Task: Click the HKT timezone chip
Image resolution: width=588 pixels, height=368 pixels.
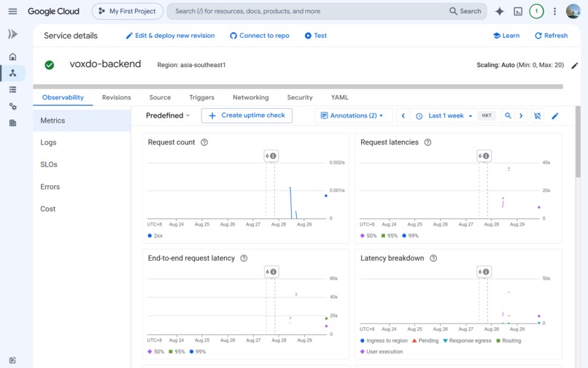Action: point(487,115)
